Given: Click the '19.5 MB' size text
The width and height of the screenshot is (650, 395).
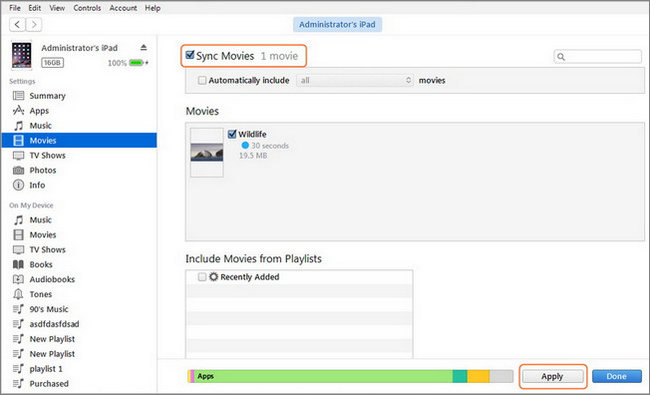Looking at the screenshot, I should point(253,156).
